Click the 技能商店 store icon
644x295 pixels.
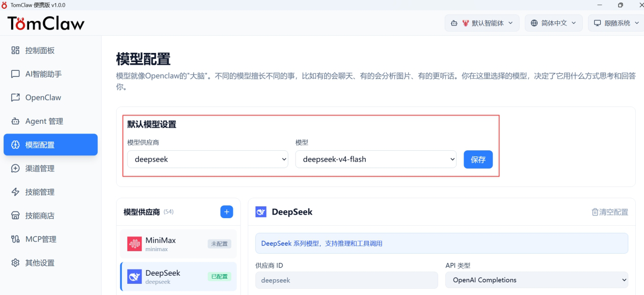(x=15, y=216)
